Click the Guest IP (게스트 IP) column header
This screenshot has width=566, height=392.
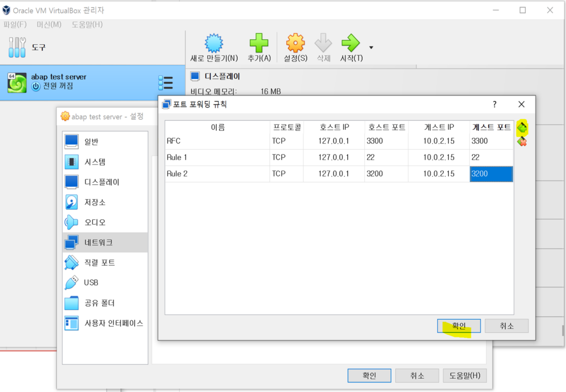[x=439, y=127]
